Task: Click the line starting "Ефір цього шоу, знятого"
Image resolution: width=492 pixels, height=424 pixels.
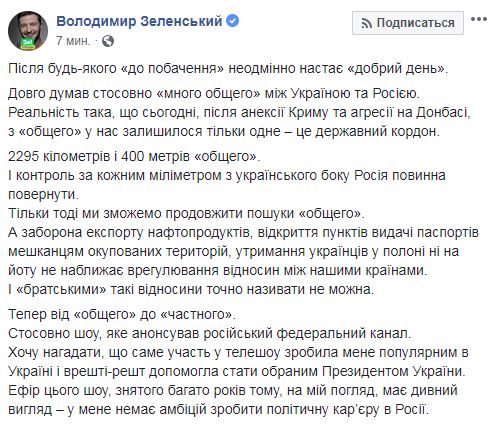Action: click(233, 390)
